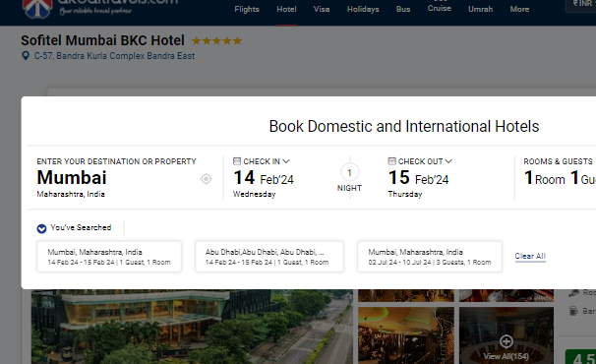Screen dimensions: 596x364
Task: Select Mumbai 14 Feb 24 recent search
Action: tap(109, 257)
